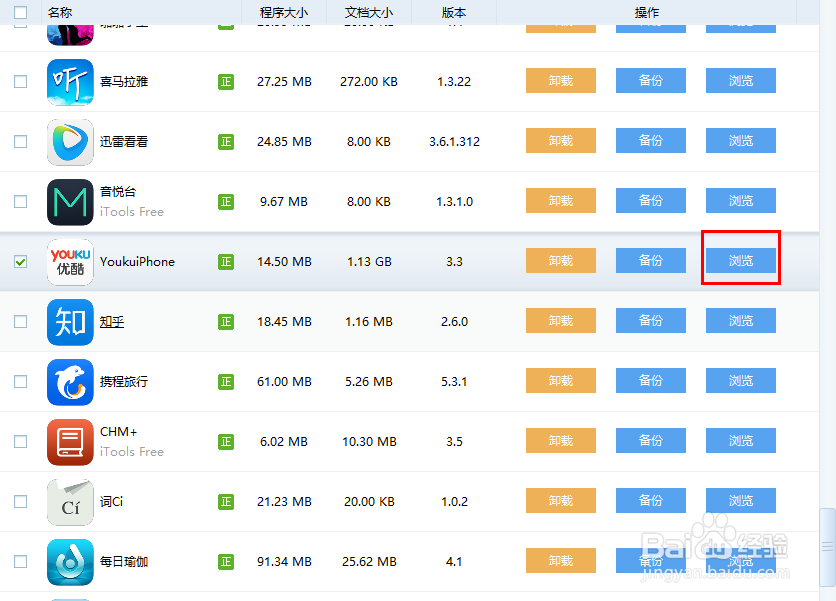836x601 pixels.
Task: Check the 迅雷看看 row checkbox
Action: click(20, 141)
